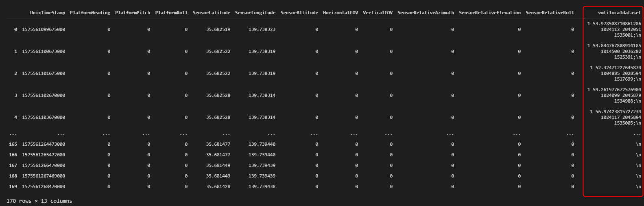The width and height of the screenshot is (644, 206).
Task: Click timestamp 1575561101675000 in row 2
Action: 44,73
